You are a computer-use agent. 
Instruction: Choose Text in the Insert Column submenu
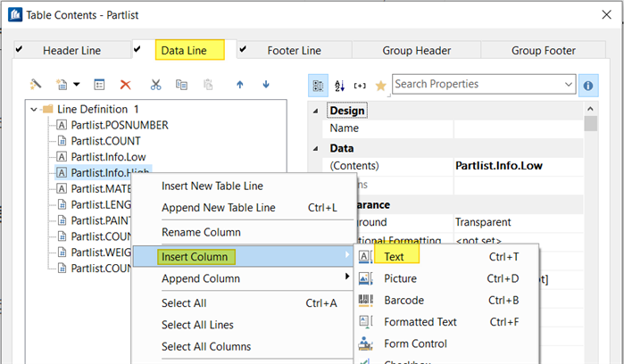click(394, 257)
